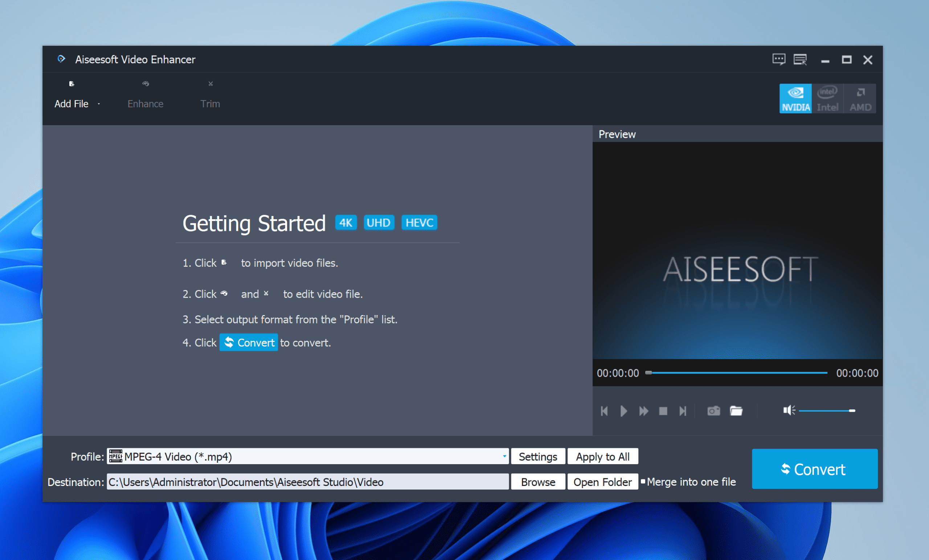Click the preview timeline progress bar
Viewport: 929px width, 560px height.
pos(736,373)
